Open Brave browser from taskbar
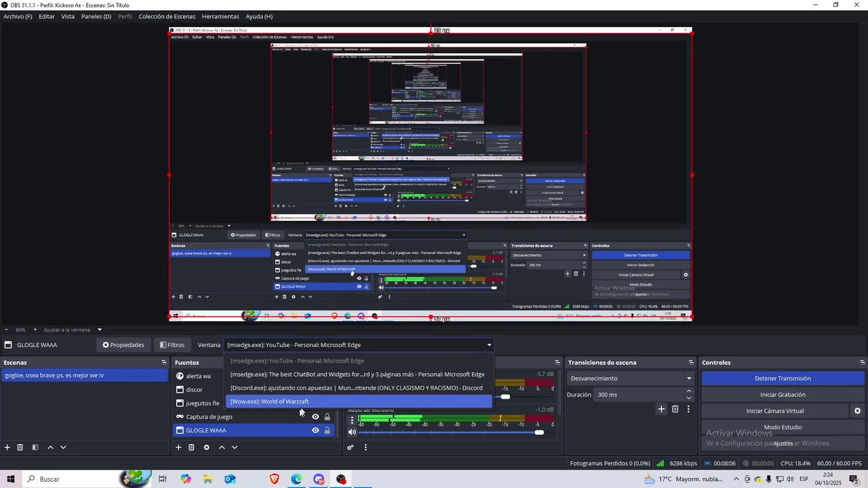Screen dimensions: 868x488 [275, 479]
